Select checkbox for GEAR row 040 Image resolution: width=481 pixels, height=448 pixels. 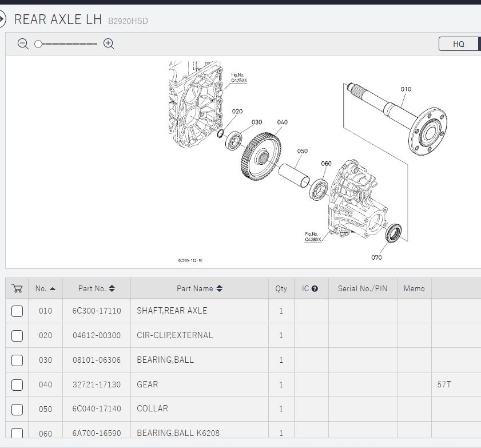pyautogui.click(x=17, y=384)
